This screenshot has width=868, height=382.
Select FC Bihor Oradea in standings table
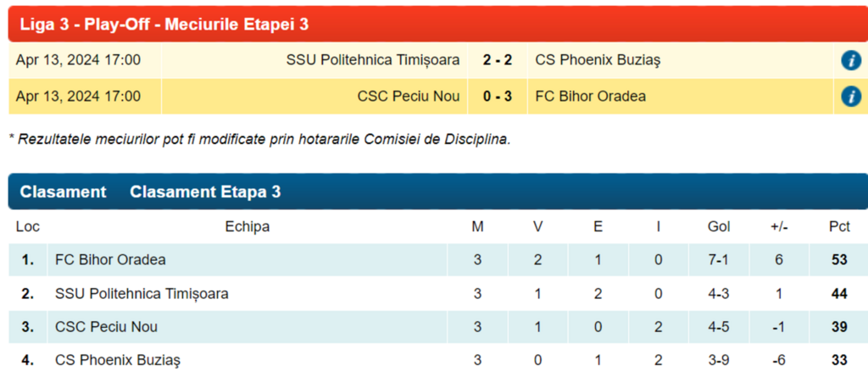[110, 260]
